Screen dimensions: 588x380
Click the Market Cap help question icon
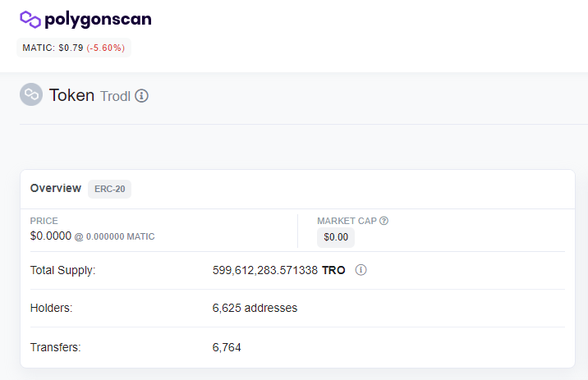click(x=384, y=221)
